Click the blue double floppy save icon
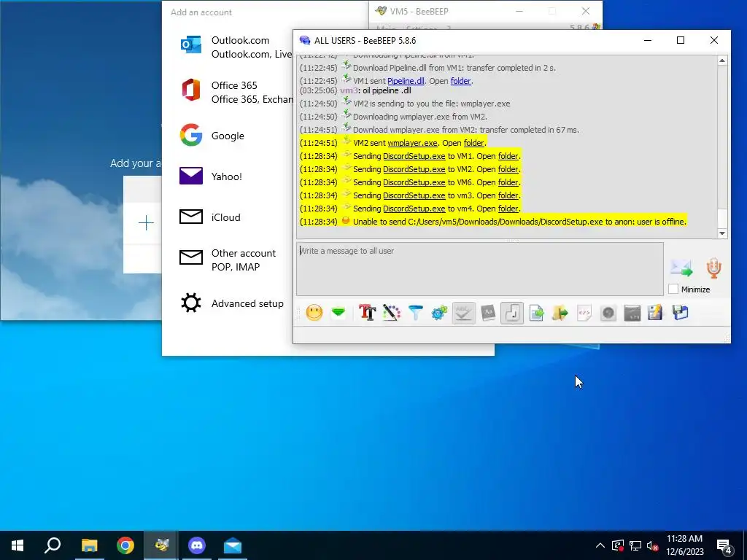The image size is (747, 560). click(681, 313)
